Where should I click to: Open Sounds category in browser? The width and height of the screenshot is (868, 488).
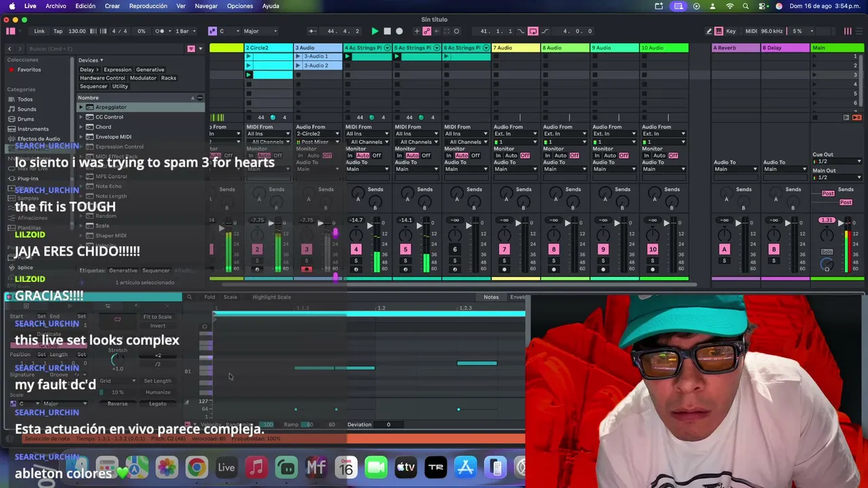[26, 109]
